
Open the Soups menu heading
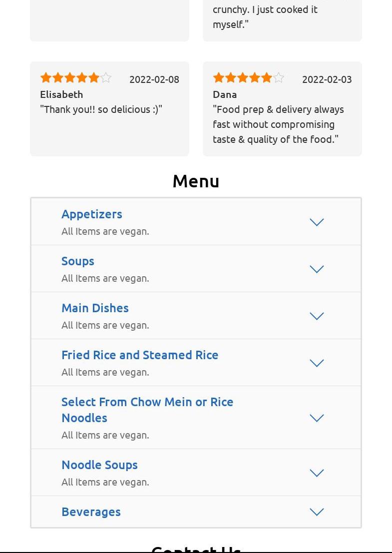click(78, 261)
